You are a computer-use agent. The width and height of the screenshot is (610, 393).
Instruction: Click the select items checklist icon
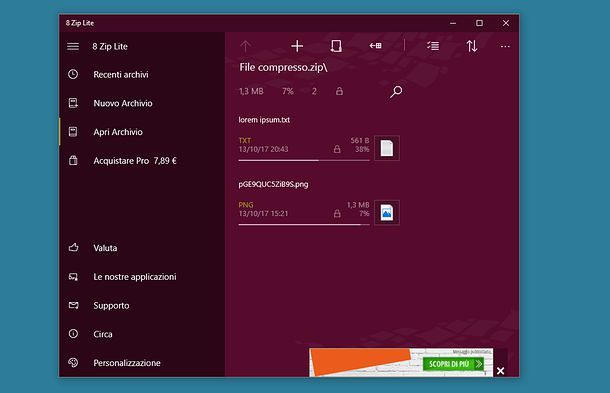[433, 46]
